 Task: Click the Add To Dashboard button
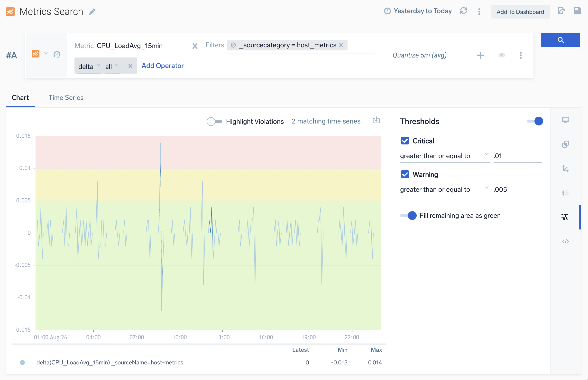(x=520, y=12)
